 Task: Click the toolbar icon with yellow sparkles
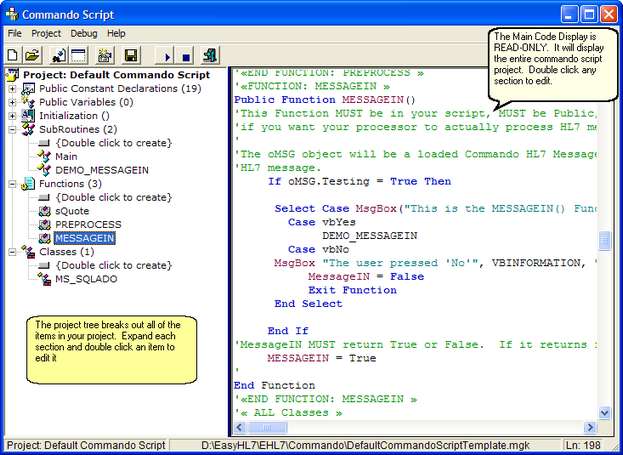pos(105,55)
